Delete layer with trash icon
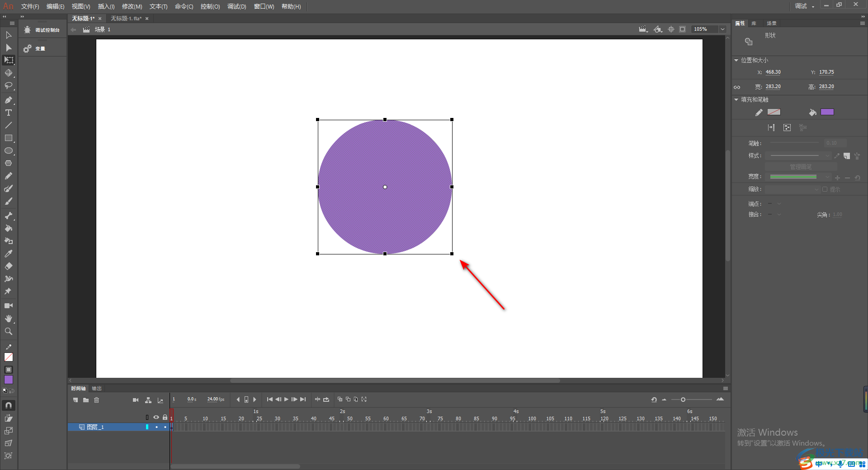The height and width of the screenshot is (470, 868). coord(96,400)
